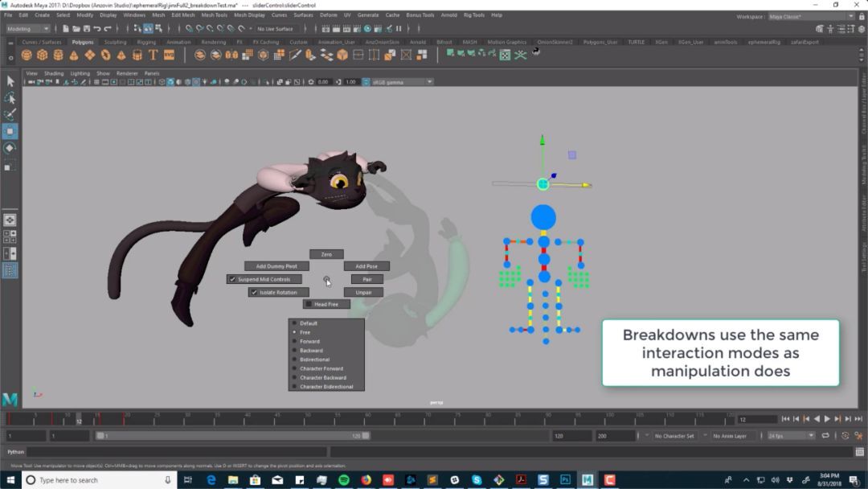Screen dimensions: 868x489
Task: Toggle the Isolate Rotation checkbox
Action: point(254,293)
